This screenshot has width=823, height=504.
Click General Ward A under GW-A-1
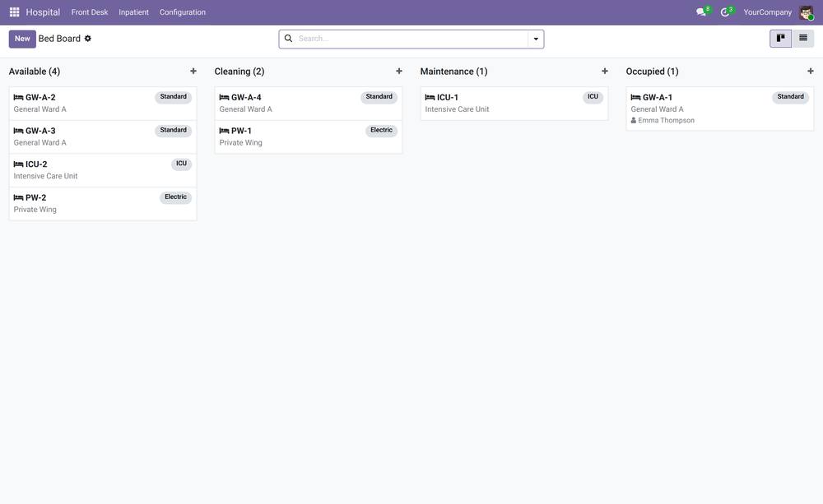(657, 109)
